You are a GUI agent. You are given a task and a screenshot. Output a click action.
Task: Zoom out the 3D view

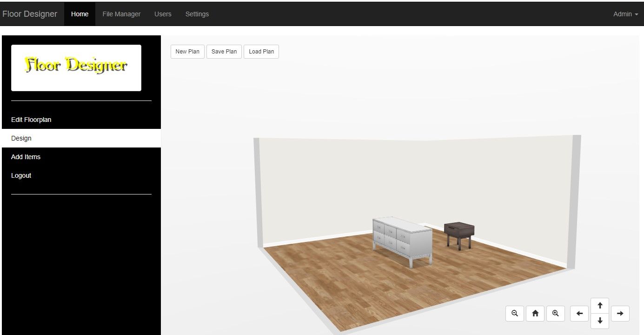pos(515,314)
